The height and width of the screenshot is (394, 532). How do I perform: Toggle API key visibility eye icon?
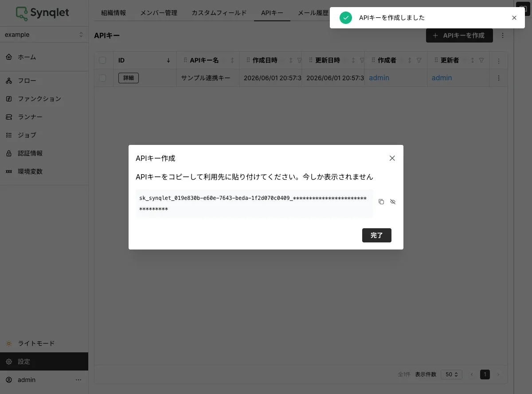(393, 202)
